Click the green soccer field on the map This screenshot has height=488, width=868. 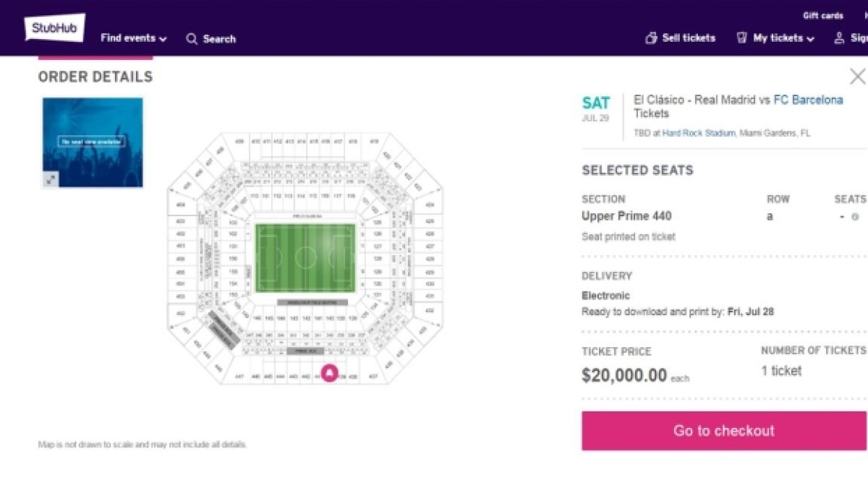305,258
